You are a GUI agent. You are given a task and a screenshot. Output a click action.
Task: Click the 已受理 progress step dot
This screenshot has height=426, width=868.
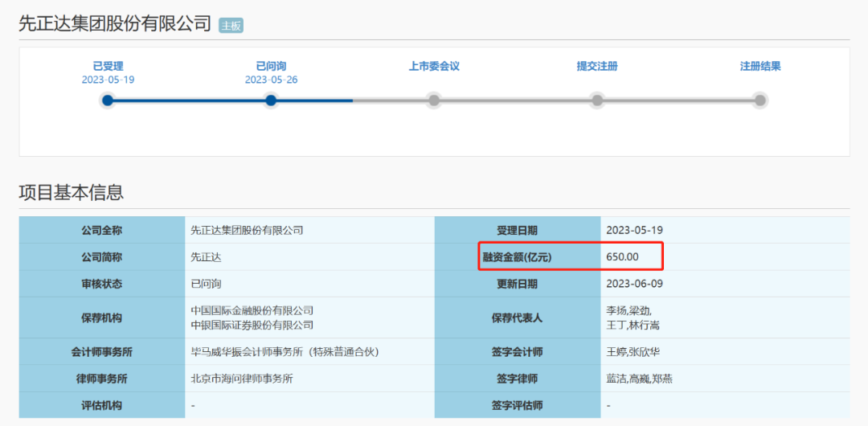click(108, 100)
